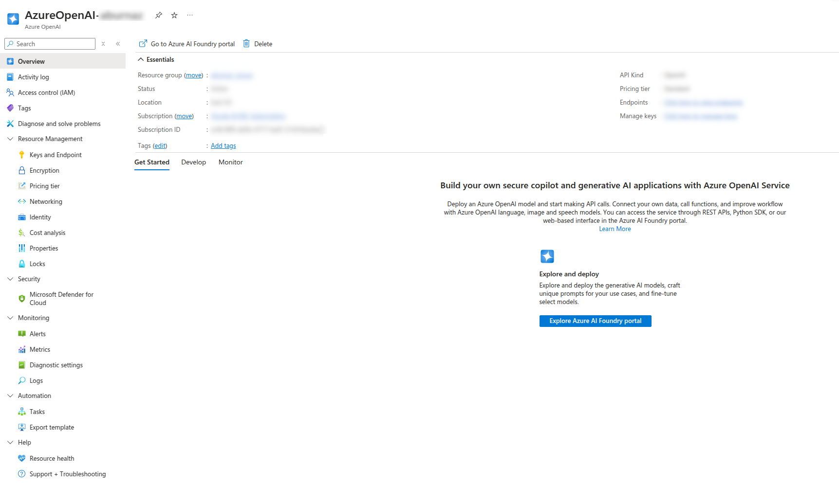Click the Diagnostic settings green icon
839x504 pixels.
22,365
